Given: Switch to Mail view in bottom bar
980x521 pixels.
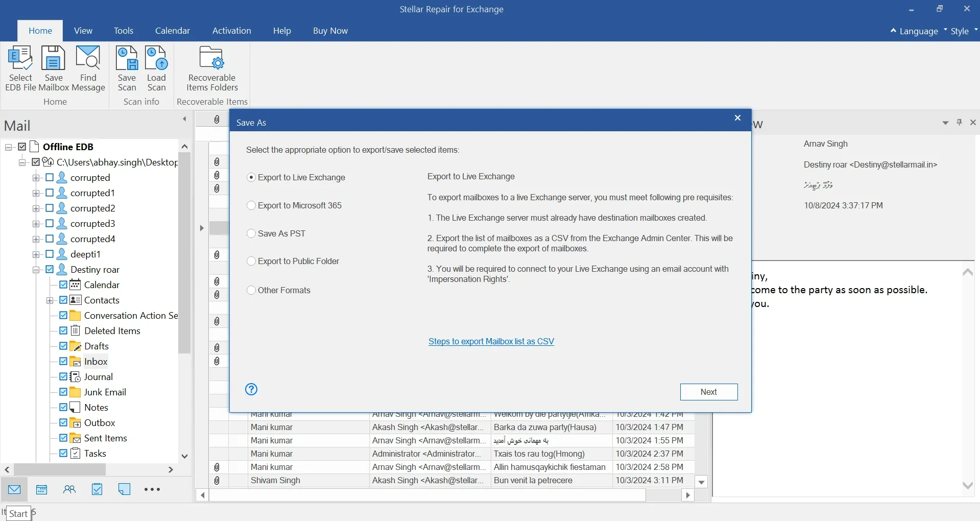Looking at the screenshot, I should (14, 489).
